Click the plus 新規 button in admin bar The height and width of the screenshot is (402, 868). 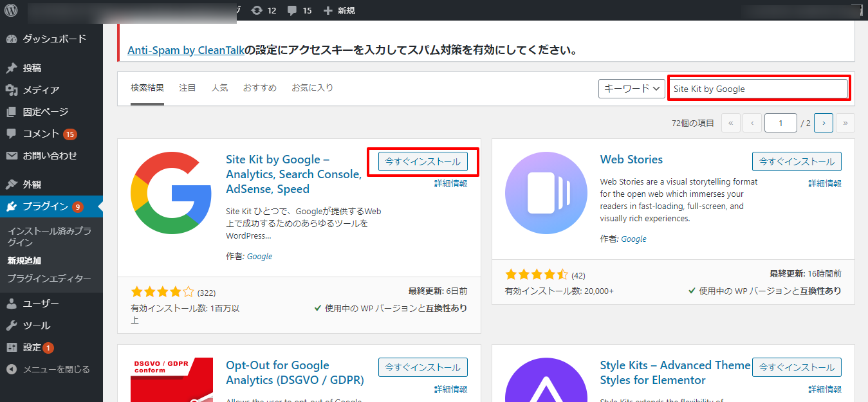point(339,10)
